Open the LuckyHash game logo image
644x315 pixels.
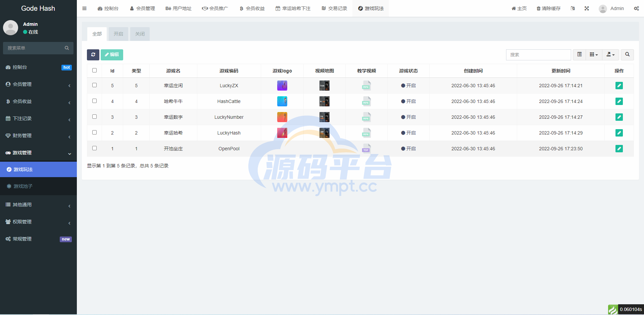pyautogui.click(x=282, y=133)
